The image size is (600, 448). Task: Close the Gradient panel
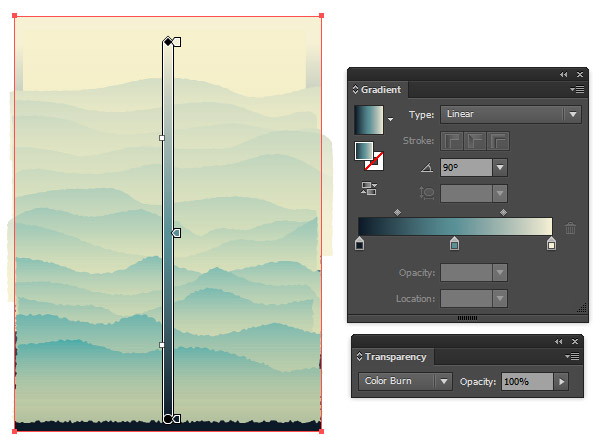pos(580,75)
